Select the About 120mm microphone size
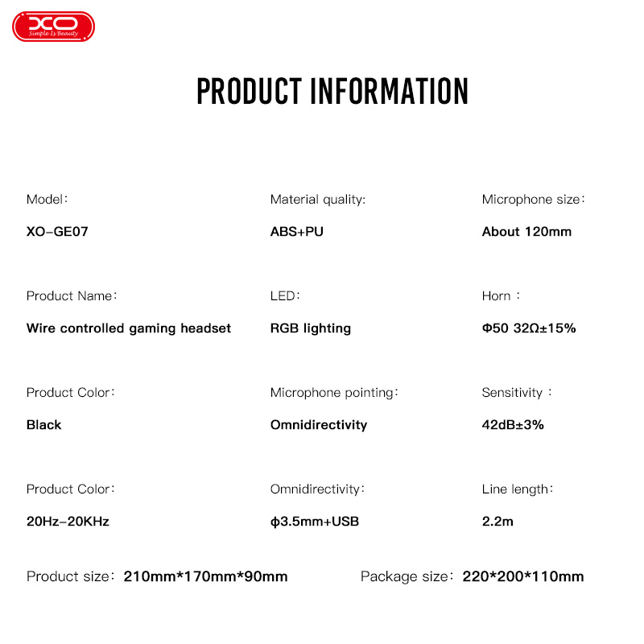The image size is (644, 644). click(x=526, y=232)
